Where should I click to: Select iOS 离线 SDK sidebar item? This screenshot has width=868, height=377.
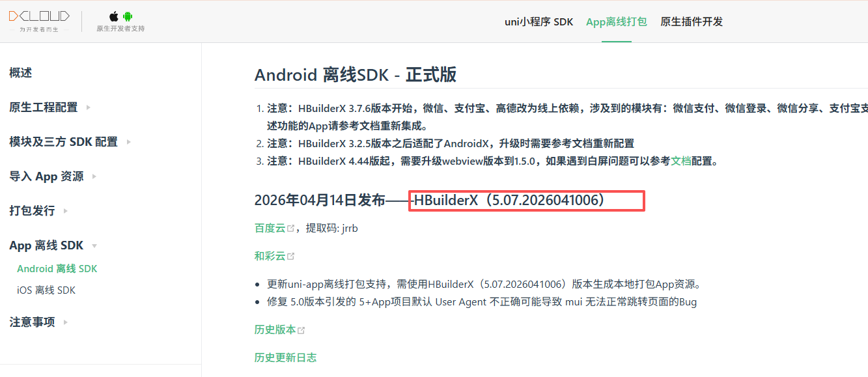[46, 290]
